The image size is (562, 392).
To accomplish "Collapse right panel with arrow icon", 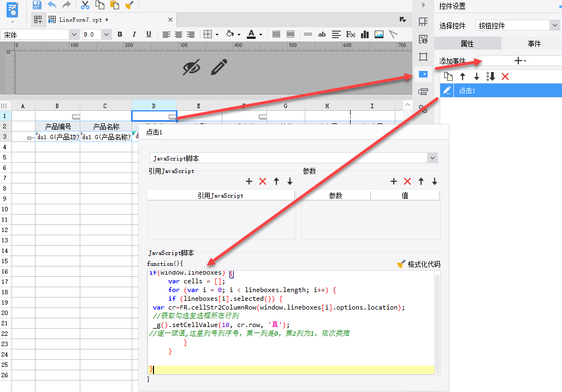I will point(423,5).
